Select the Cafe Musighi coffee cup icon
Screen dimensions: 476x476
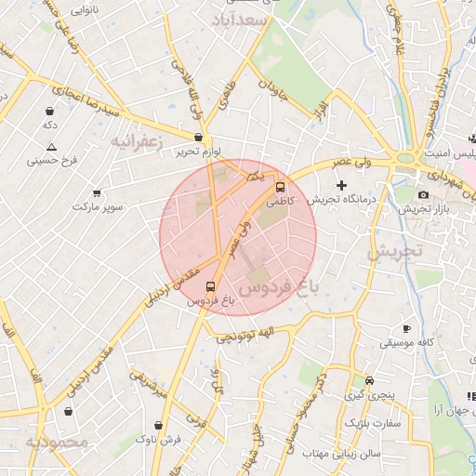407,328
